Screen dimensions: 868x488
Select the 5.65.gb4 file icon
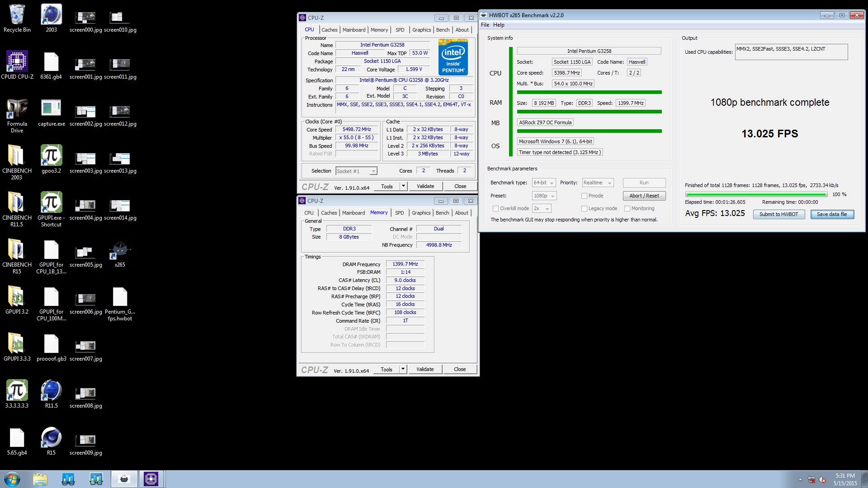click(x=17, y=441)
